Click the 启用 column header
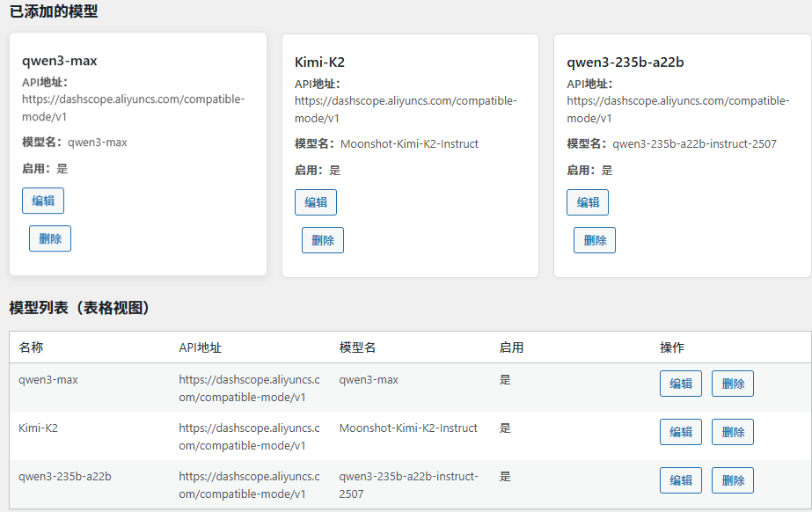The height and width of the screenshot is (512, 812). (511, 347)
